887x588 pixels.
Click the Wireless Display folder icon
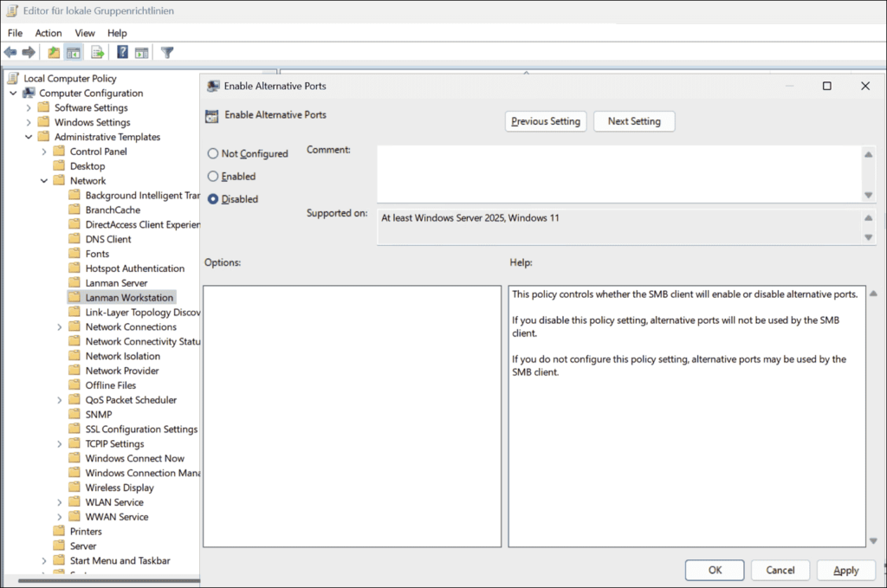(74, 488)
